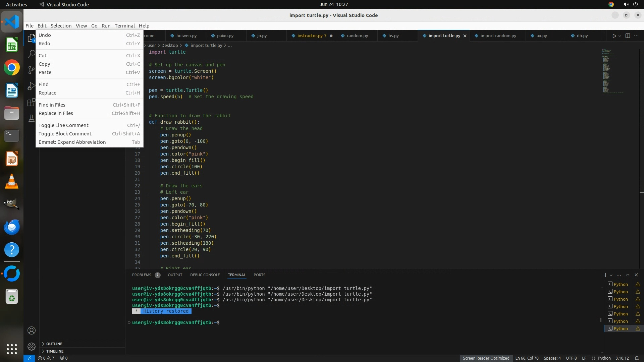The height and width of the screenshot is (362, 644).
Task: Click the notifications bell in status bar
Action: click(x=637, y=358)
